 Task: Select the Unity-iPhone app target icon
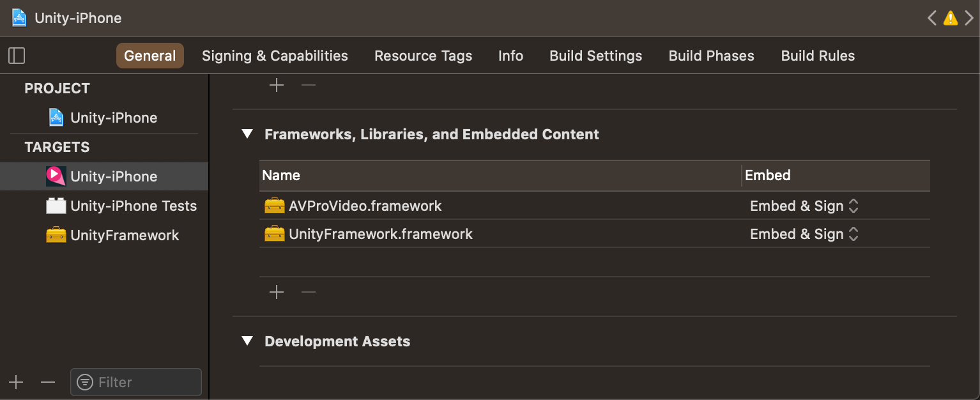tap(54, 176)
